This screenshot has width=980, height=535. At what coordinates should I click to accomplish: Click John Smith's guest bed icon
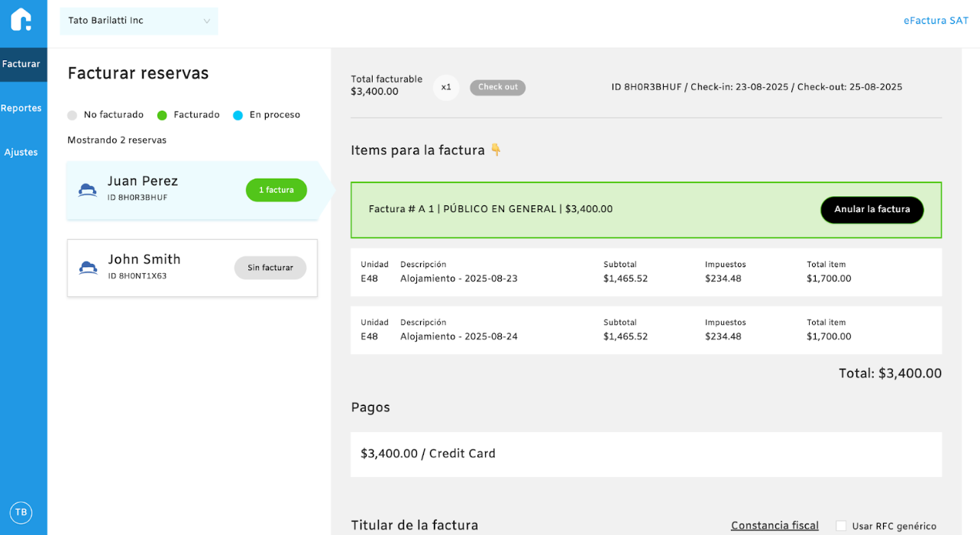[x=89, y=268]
